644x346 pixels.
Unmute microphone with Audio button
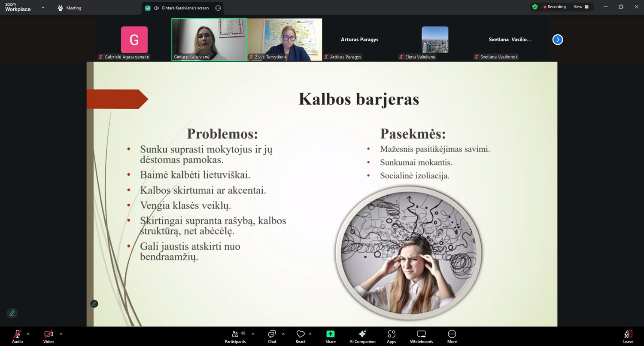(17, 336)
